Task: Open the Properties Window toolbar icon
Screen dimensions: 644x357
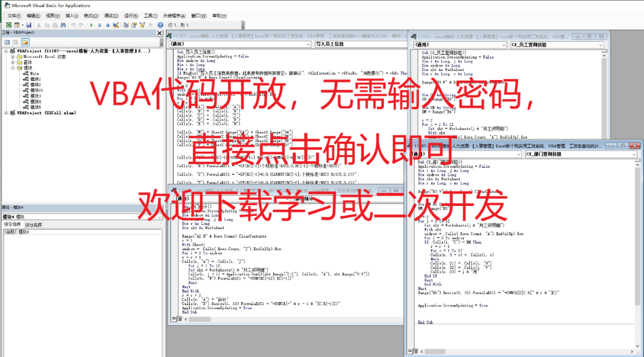Action: pyautogui.click(x=134, y=25)
